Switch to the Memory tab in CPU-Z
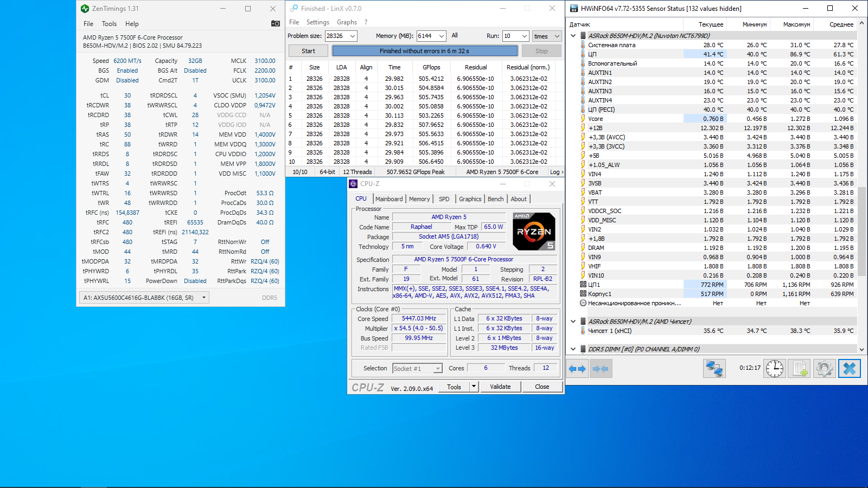Image resolution: width=868 pixels, height=488 pixels. click(x=419, y=199)
